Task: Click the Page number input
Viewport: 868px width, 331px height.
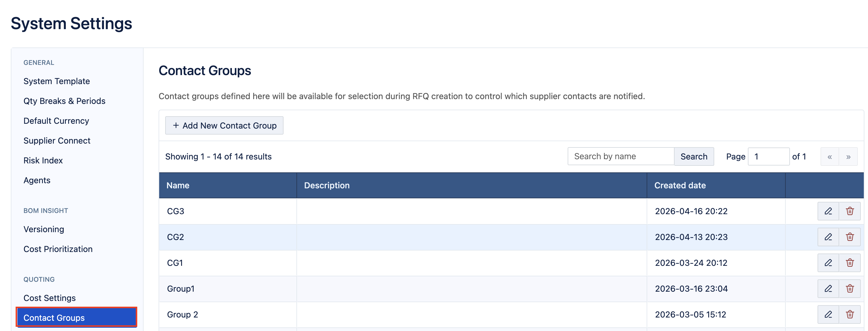Action: pyautogui.click(x=768, y=157)
